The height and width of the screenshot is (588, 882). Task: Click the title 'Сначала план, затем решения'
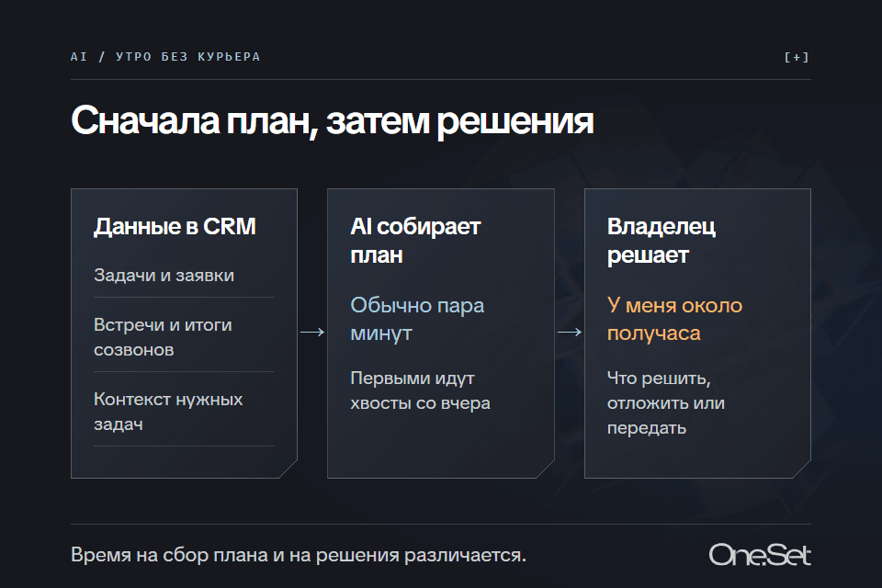click(x=332, y=120)
